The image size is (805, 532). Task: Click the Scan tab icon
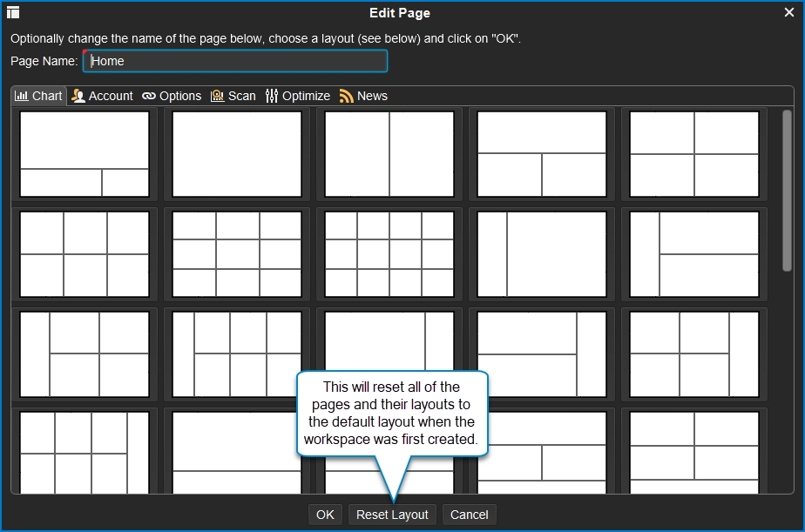click(x=217, y=96)
